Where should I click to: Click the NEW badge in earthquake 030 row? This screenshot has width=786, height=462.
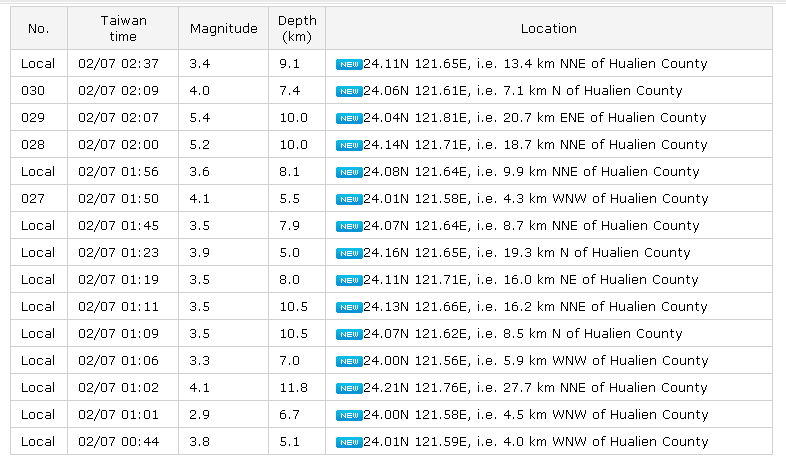tap(349, 92)
